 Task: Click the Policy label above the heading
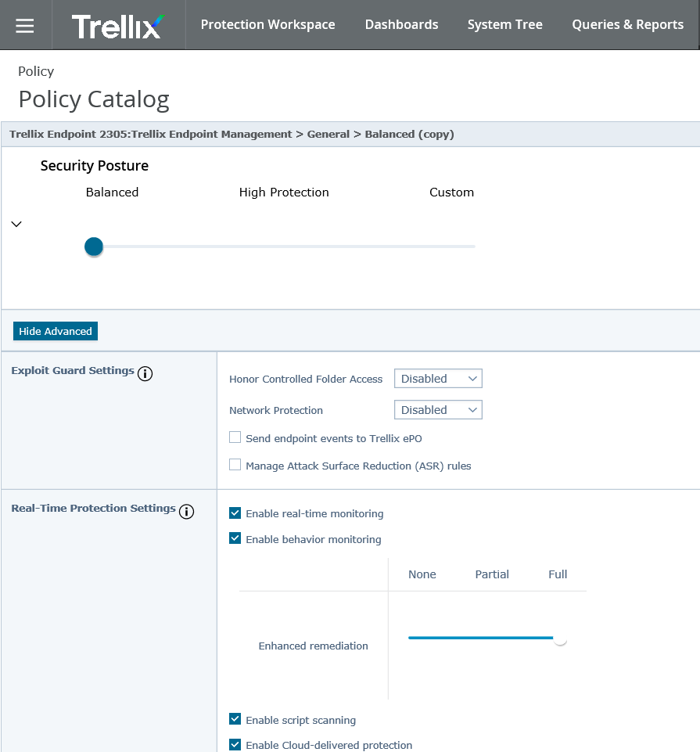point(36,71)
